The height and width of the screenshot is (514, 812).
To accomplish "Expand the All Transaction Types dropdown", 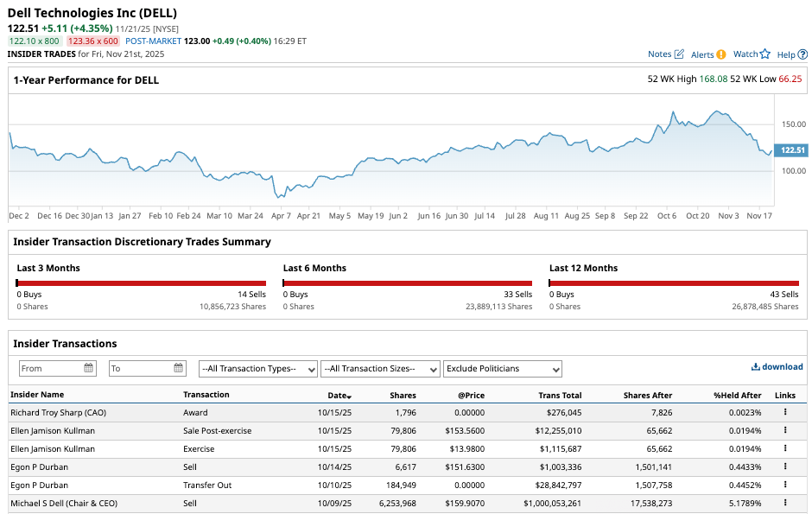I will pyautogui.click(x=257, y=369).
